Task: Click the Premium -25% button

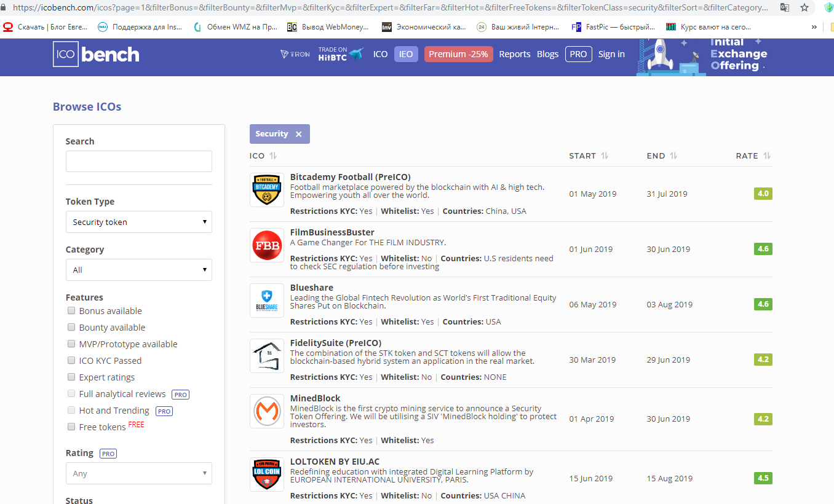Action: click(458, 54)
